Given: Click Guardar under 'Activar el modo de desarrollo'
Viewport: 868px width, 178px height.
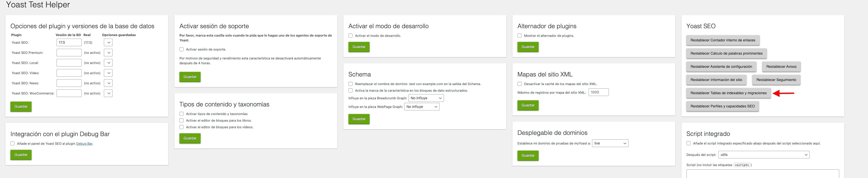Looking at the screenshot, I should coord(359,47).
